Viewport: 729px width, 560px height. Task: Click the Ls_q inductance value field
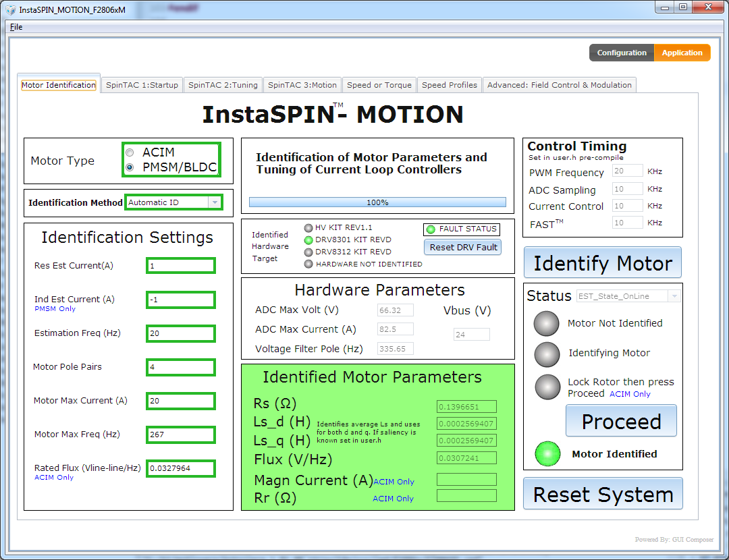click(x=467, y=440)
